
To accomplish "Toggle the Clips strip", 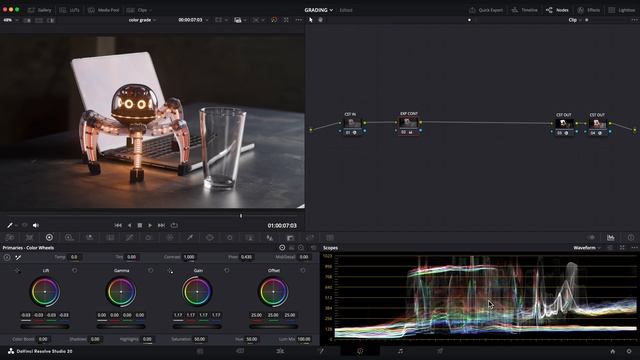I will point(137,10).
